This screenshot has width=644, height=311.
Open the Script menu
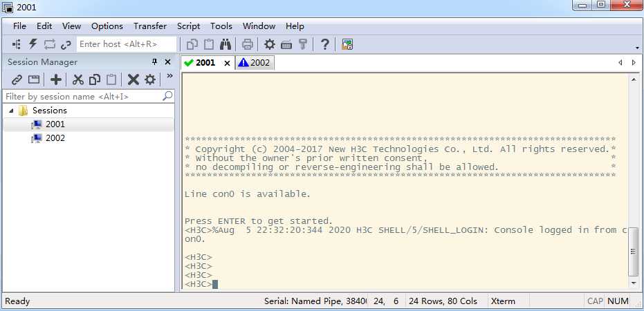[x=189, y=26]
